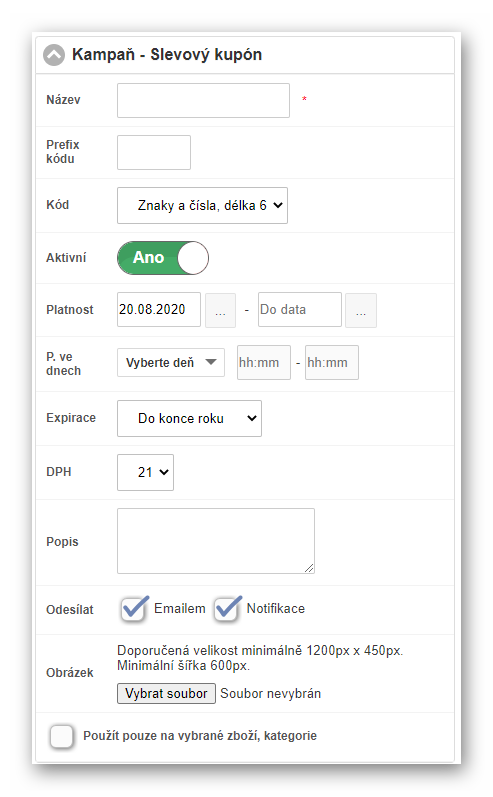Click the Vybrat soubor button
Screen dimensions: 493x797
click(x=166, y=694)
